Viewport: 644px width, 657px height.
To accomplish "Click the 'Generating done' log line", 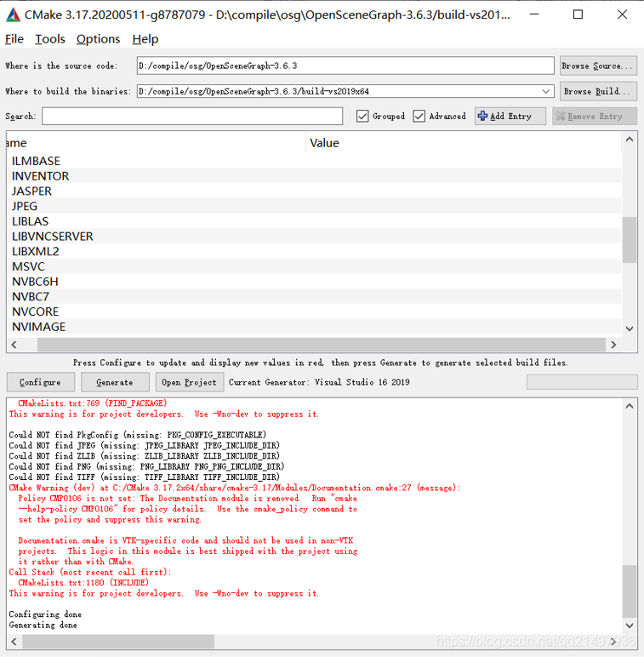I will pos(43,625).
